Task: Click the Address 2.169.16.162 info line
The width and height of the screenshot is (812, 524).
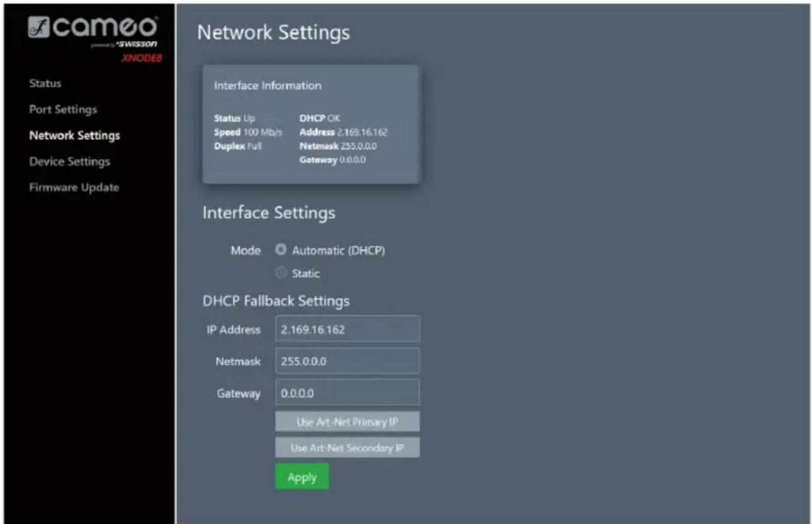Action: (345, 132)
